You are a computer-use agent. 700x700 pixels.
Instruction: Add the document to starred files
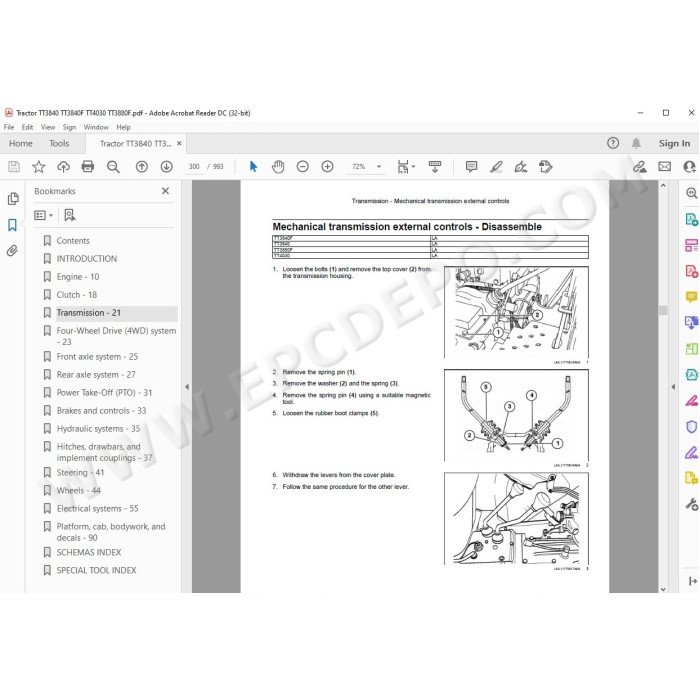[x=39, y=167]
